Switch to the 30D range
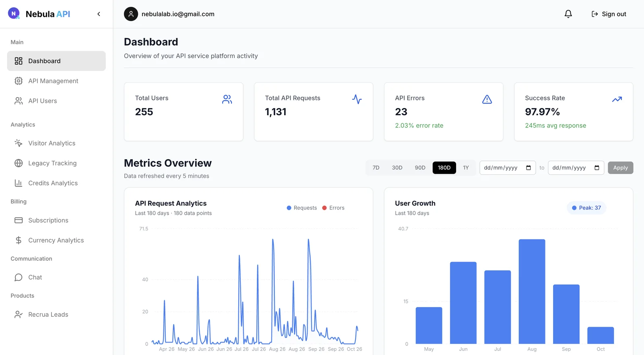Viewport: 644px width, 355px height. 397,168
